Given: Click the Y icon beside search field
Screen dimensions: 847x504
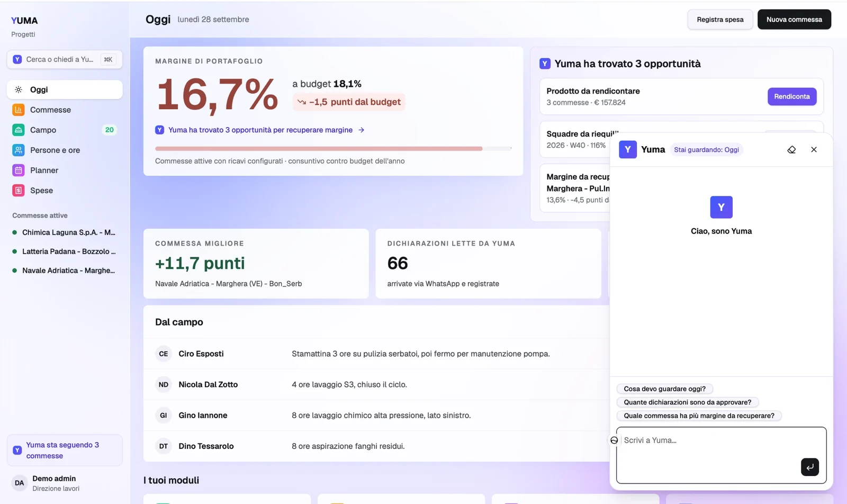Looking at the screenshot, I should point(17,59).
